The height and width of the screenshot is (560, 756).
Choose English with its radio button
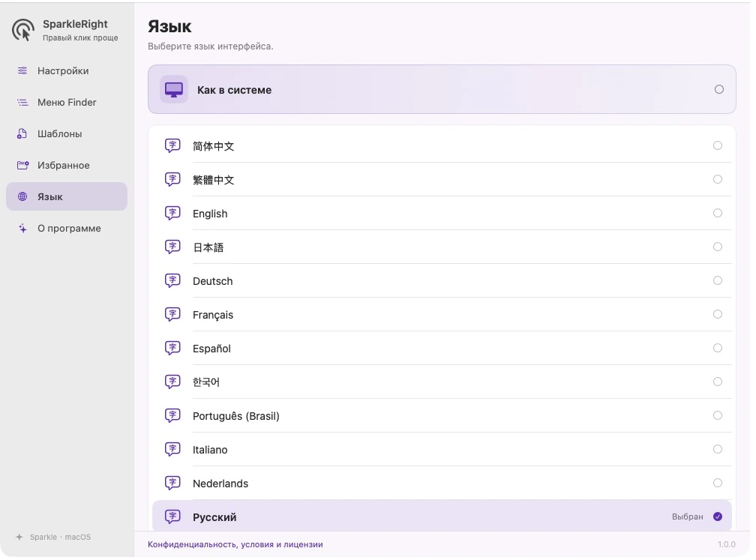(718, 213)
